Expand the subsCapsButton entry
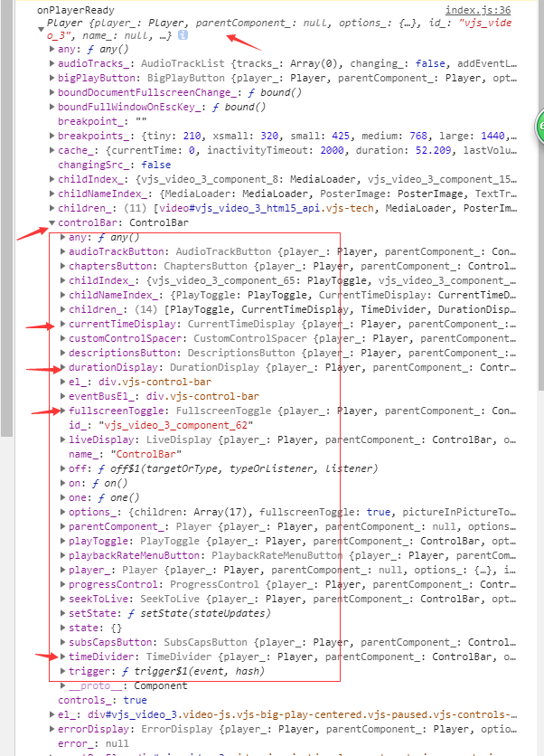Viewport: 544px width, 756px height. coord(62,642)
